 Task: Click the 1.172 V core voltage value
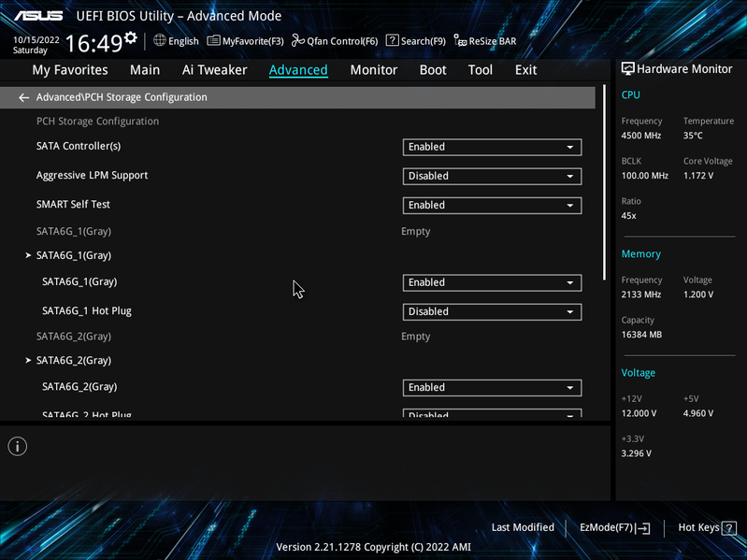click(x=698, y=176)
